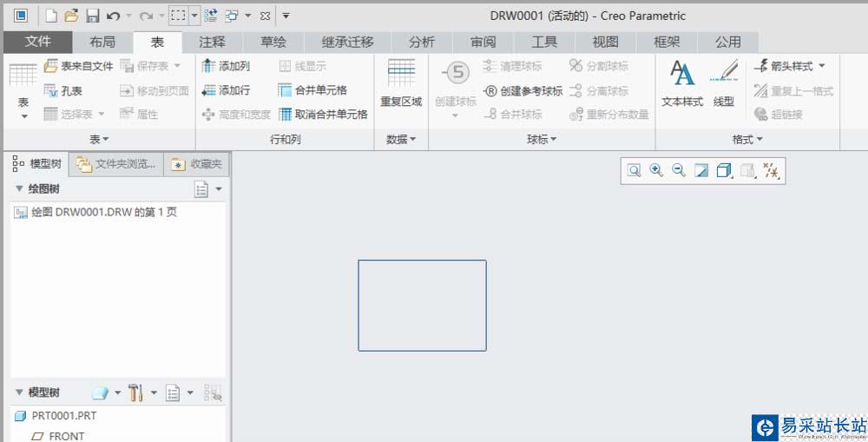Click the 线型 line style icon
The width and height of the screenshot is (868, 442).
tap(724, 71)
